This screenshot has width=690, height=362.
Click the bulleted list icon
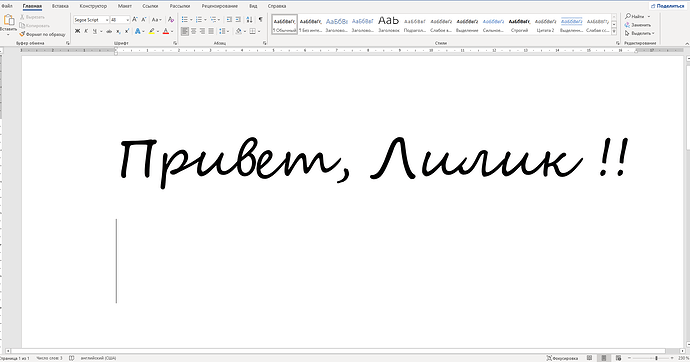tap(185, 20)
